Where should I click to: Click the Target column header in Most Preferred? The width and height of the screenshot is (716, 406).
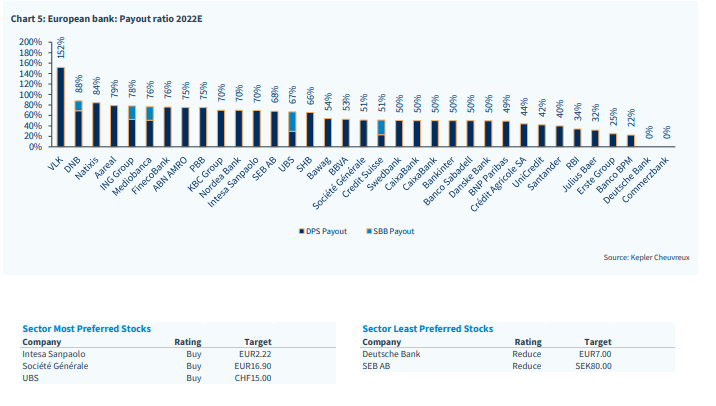point(258,342)
